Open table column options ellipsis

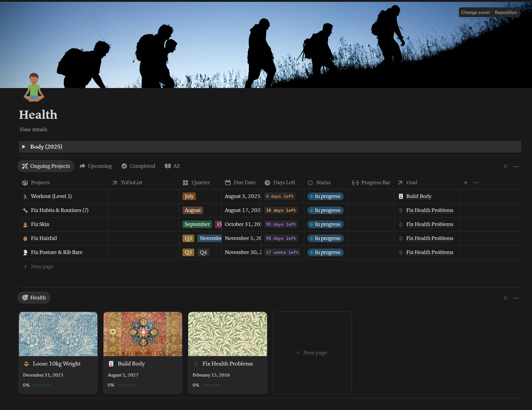(x=476, y=183)
